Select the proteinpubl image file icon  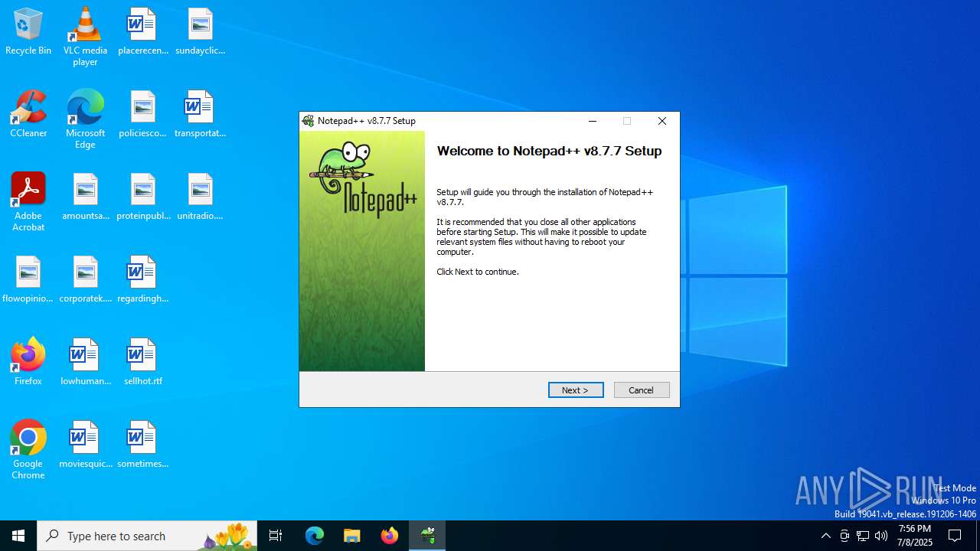(x=142, y=197)
